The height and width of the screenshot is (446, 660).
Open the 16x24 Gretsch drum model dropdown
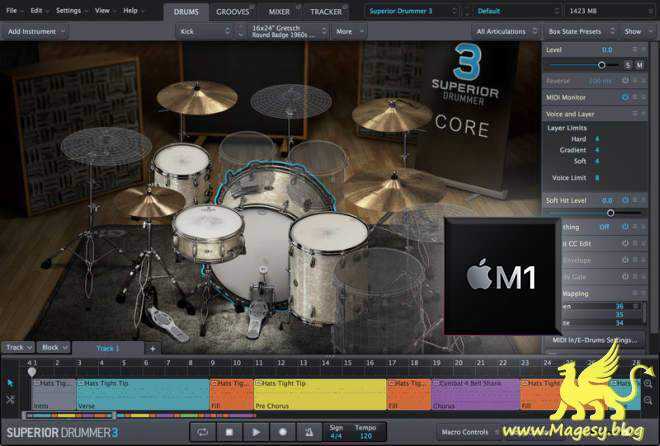point(288,32)
